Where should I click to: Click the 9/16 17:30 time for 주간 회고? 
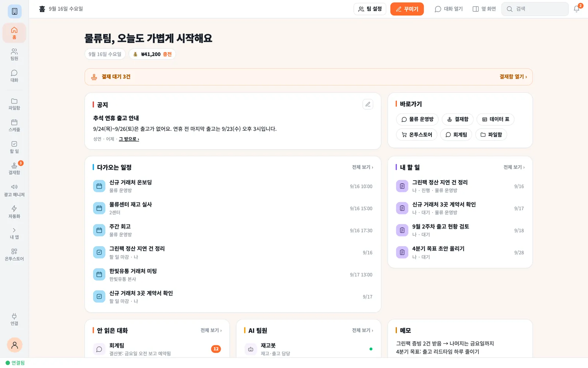click(361, 231)
